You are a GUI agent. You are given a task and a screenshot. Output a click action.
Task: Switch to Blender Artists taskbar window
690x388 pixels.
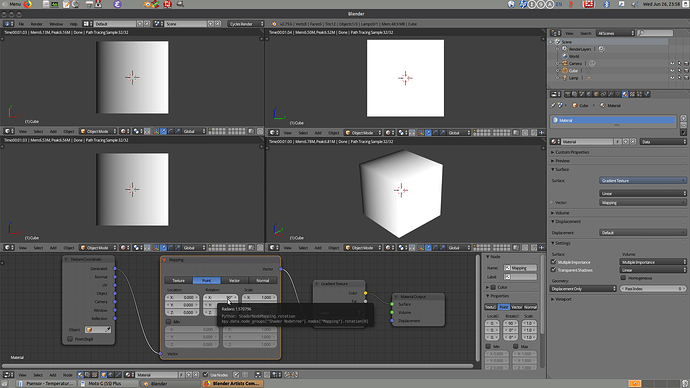(x=233, y=384)
